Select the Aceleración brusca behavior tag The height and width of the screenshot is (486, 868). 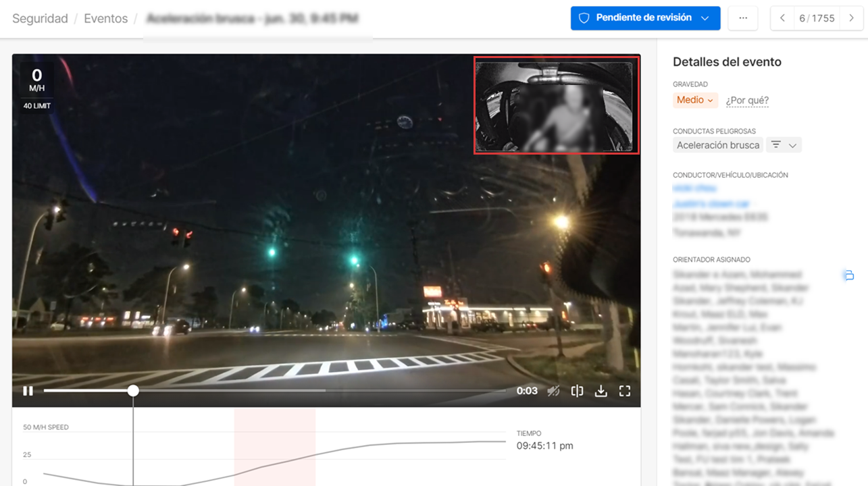[x=718, y=145]
